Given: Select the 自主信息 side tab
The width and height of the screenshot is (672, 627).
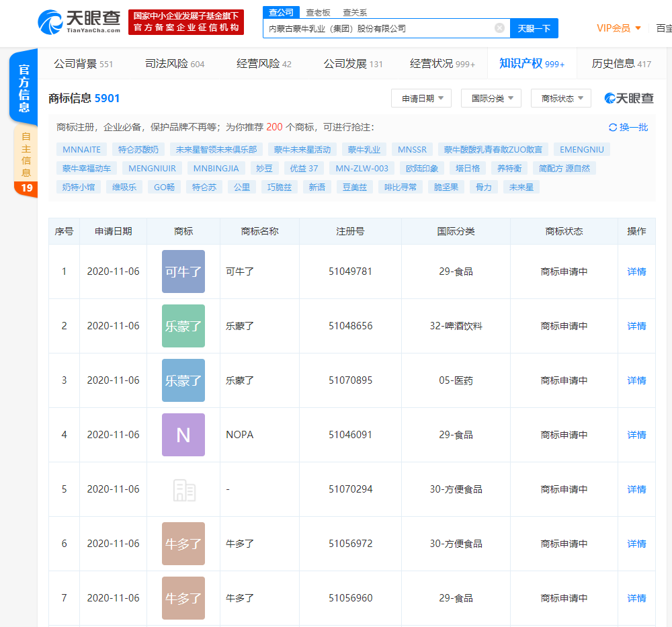Looking at the screenshot, I should (x=26, y=154).
